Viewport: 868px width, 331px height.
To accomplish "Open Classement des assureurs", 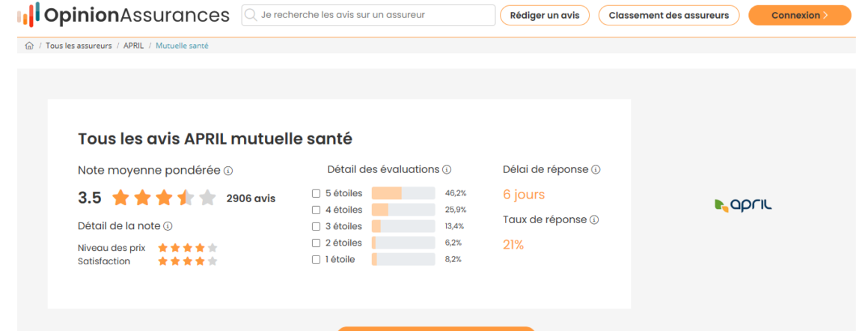I will (x=669, y=16).
